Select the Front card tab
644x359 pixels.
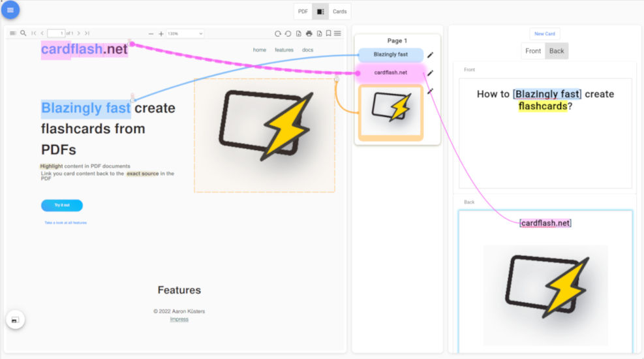tap(533, 51)
